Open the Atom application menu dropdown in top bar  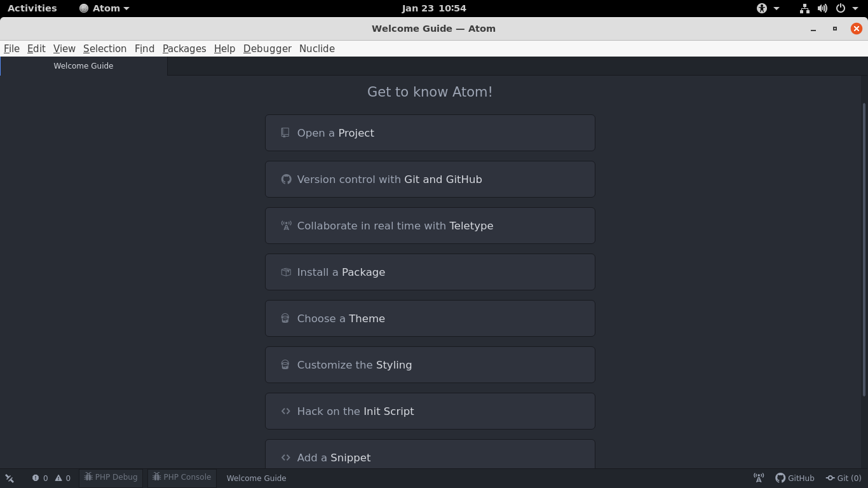105,8
